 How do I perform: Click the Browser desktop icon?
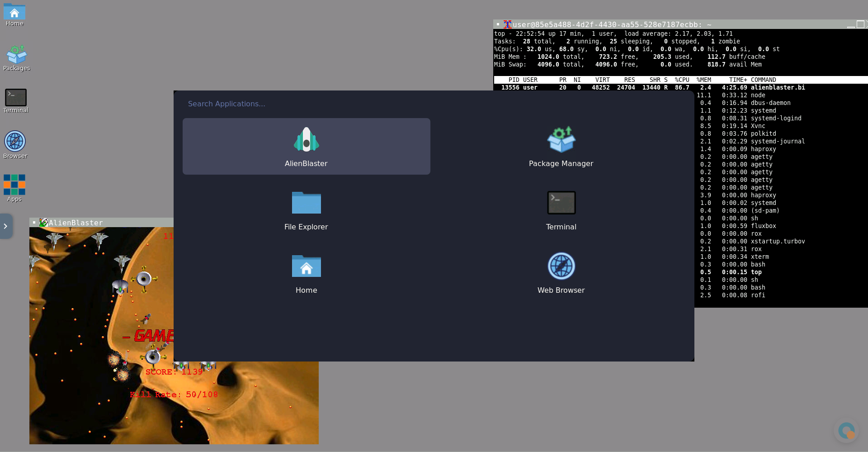(x=15, y=145)
